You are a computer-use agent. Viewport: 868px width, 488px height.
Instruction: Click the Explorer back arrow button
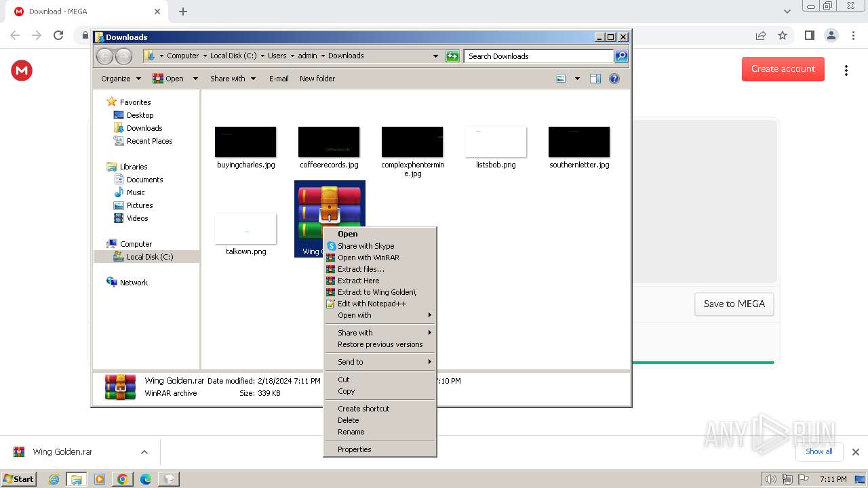104,56
